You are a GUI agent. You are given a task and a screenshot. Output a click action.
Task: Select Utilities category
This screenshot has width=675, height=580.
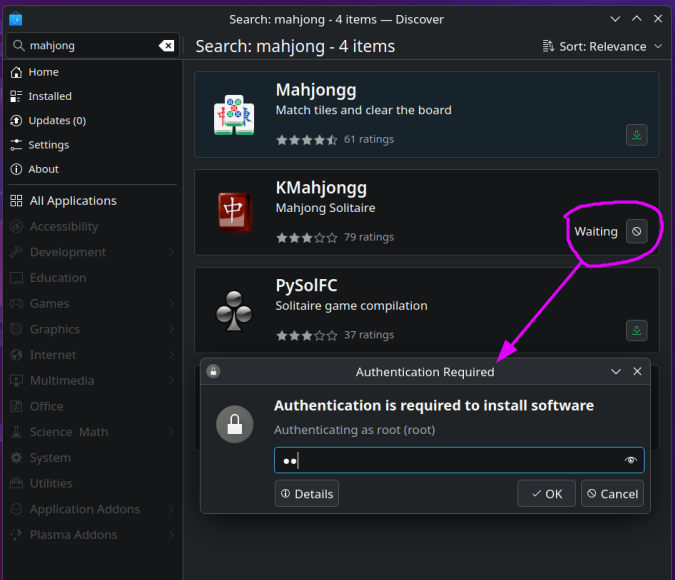coord(93,484)
